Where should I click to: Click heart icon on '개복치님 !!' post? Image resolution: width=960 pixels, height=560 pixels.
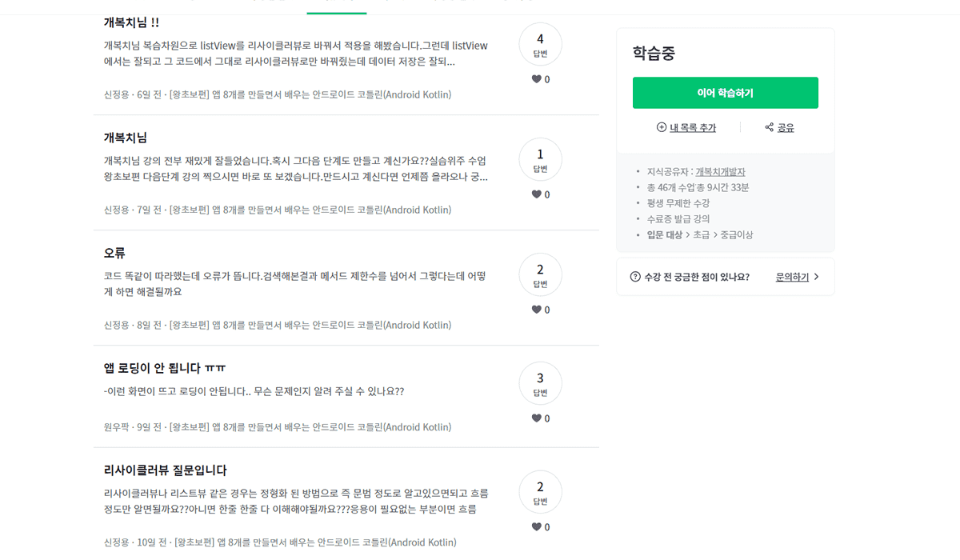click(x=536, y=79)
